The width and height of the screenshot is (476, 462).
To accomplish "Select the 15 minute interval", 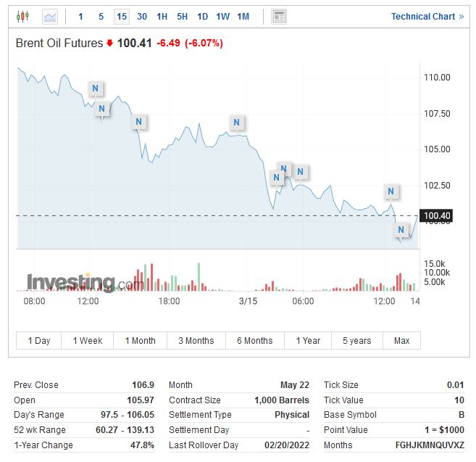I will point(121,16).
